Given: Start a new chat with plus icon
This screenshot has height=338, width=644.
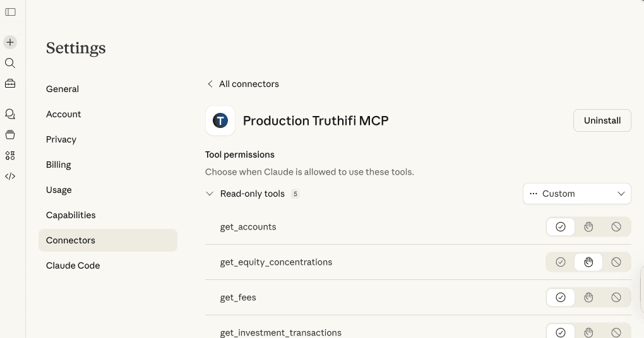Looking at the screenshot, I should point(10,42).
